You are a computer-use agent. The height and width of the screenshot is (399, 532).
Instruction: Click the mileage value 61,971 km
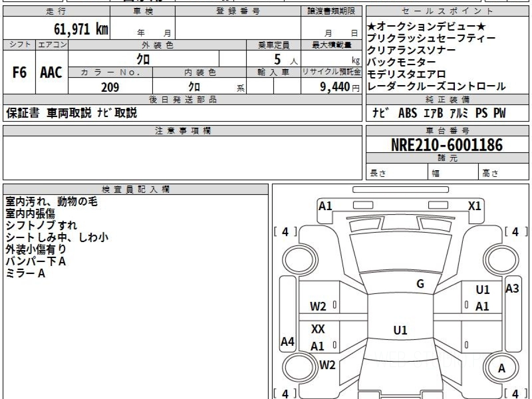pos(81,29)
